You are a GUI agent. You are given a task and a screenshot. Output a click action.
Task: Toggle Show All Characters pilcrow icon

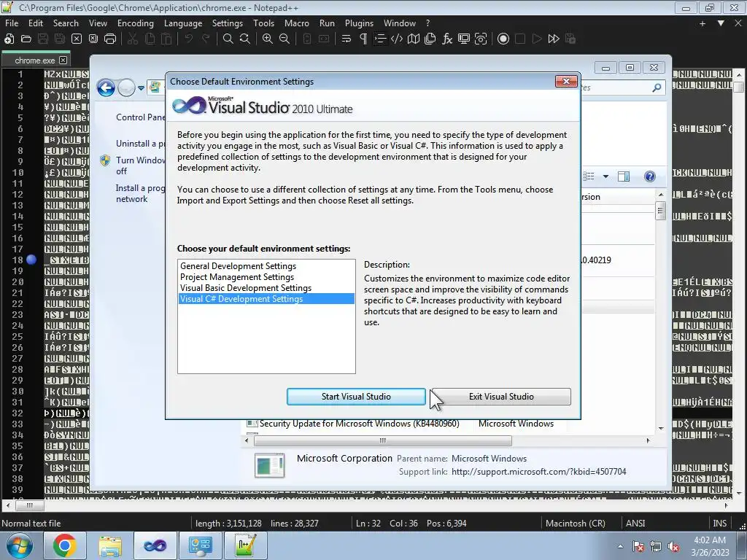363,39
